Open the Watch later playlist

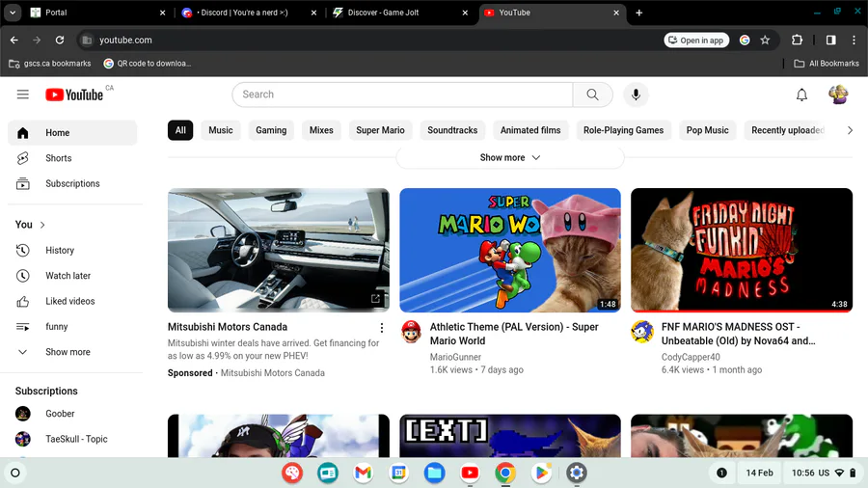pyautogui.click(x=72, y=276)
